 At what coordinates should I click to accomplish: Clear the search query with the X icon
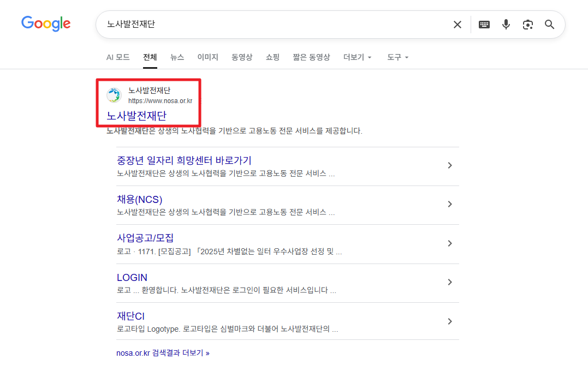(x=458, y=24)
